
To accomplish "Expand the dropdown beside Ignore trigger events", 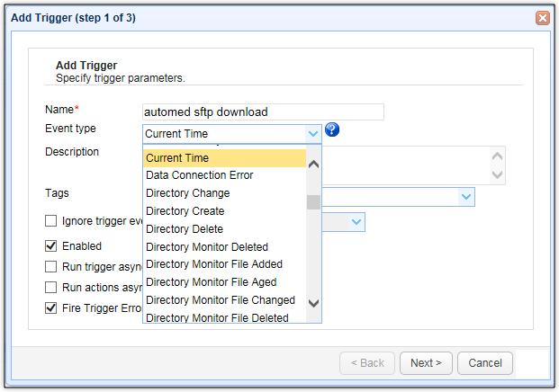I will point(356,221).
